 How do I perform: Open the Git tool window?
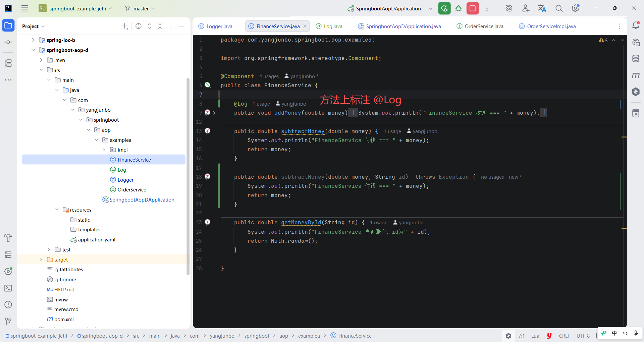(x=8, y=321)
